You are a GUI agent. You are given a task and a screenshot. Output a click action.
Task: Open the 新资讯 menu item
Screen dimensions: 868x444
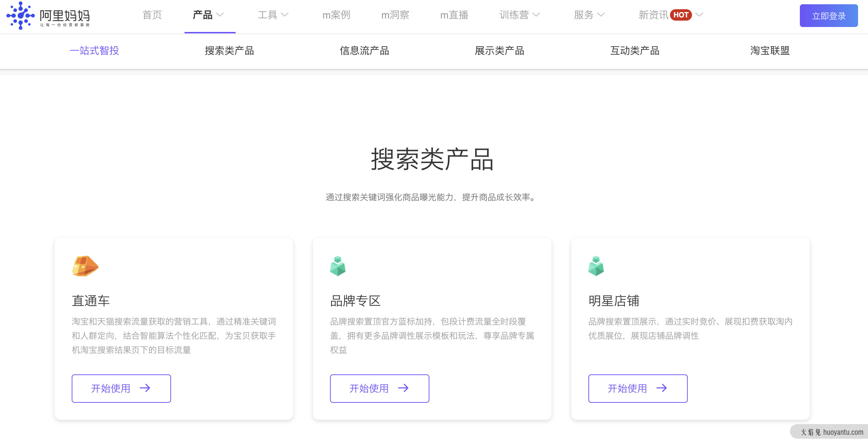[654, 15]
